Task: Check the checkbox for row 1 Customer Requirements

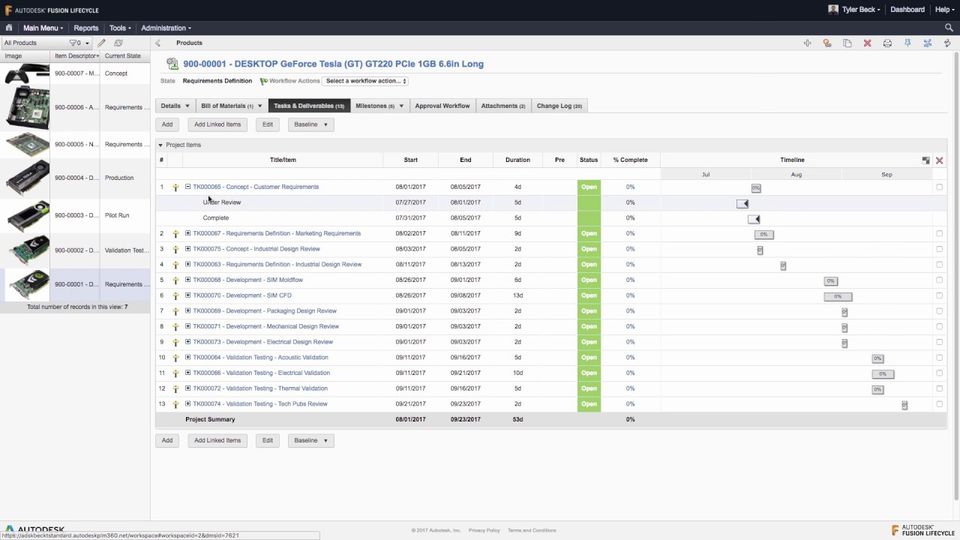Action: pos(939,187)
